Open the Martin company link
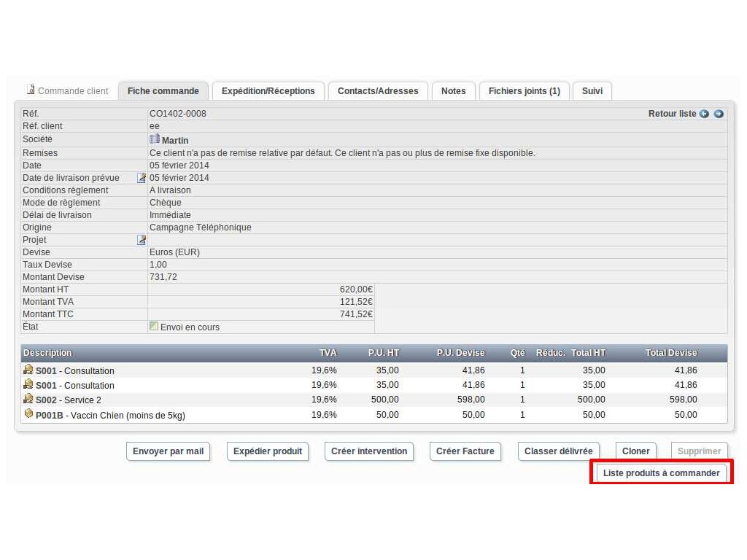The height and width of the screenshot is (560, 747). click(175, 140)
